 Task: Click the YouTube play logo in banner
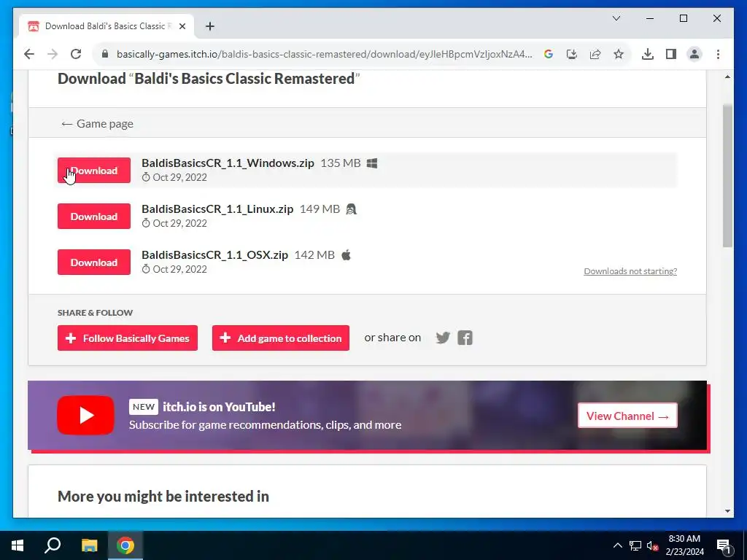pyautogui.click(x=86, y=415)
